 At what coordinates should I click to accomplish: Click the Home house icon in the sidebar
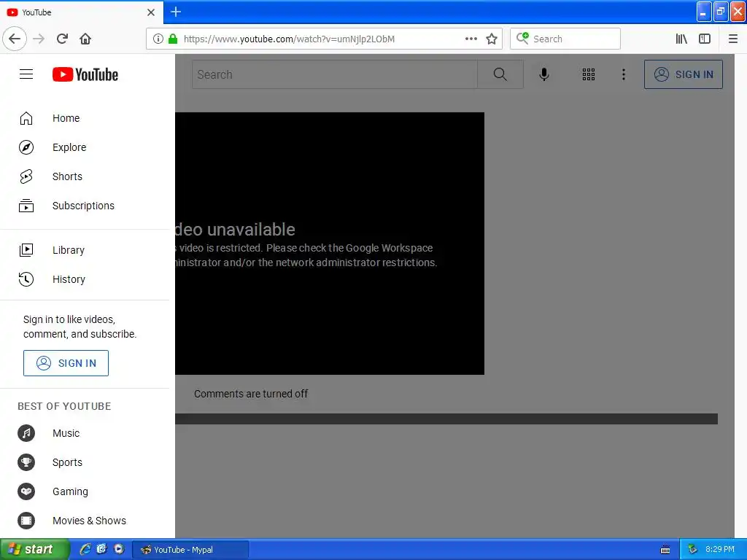(26, 118)
